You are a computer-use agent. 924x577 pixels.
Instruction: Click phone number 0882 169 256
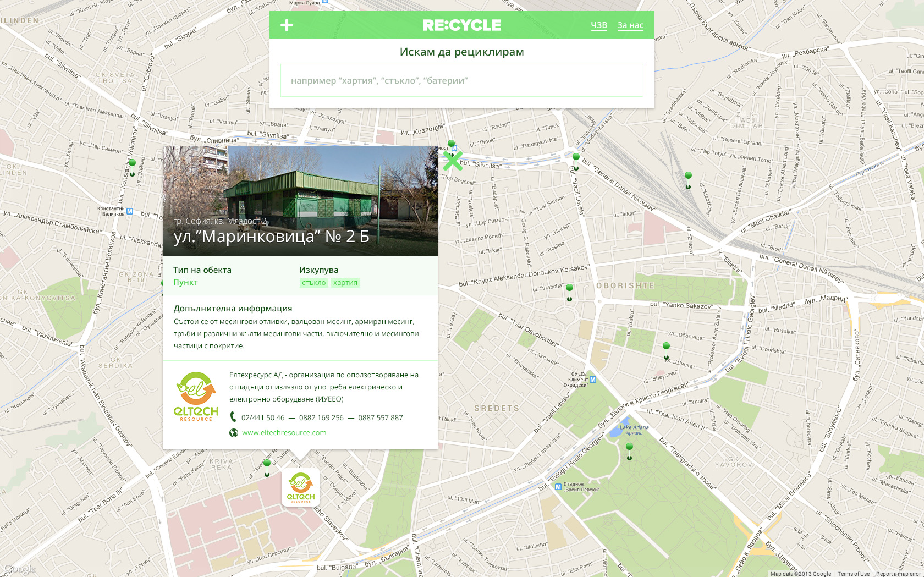point(321,417)
